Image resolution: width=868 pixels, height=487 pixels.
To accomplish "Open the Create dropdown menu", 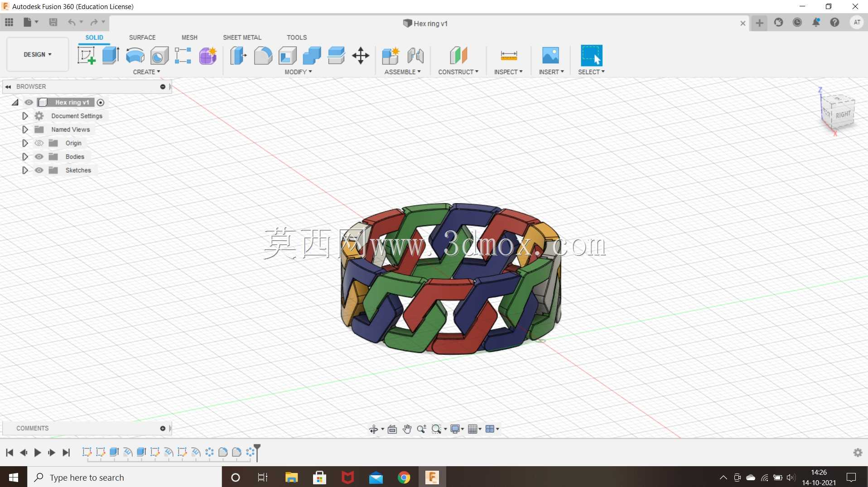I will (146, 72).
